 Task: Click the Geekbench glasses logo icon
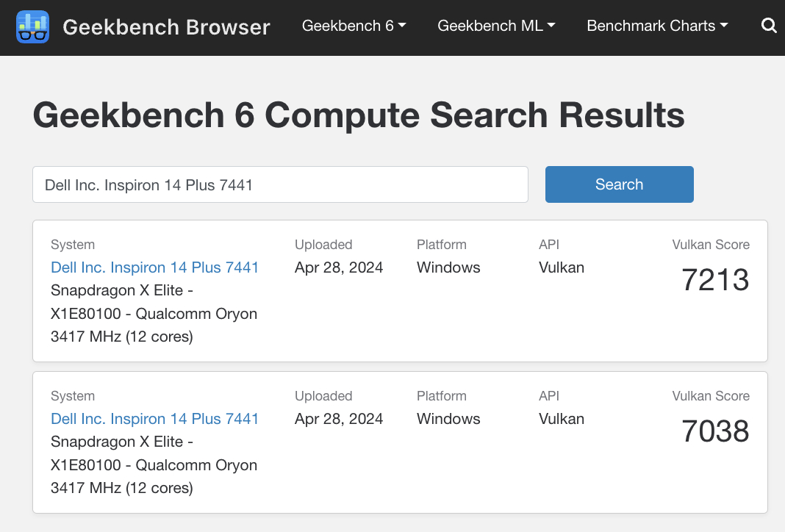click(32, 26)
